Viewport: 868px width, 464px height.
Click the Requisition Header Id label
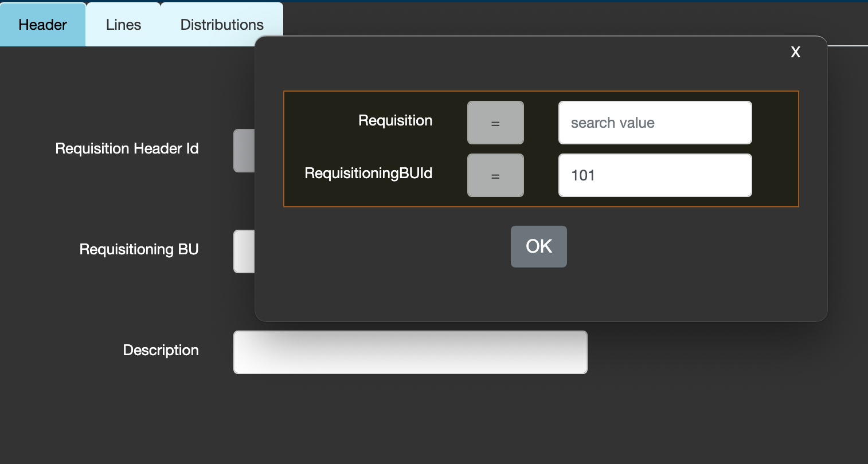coord(127,148)
